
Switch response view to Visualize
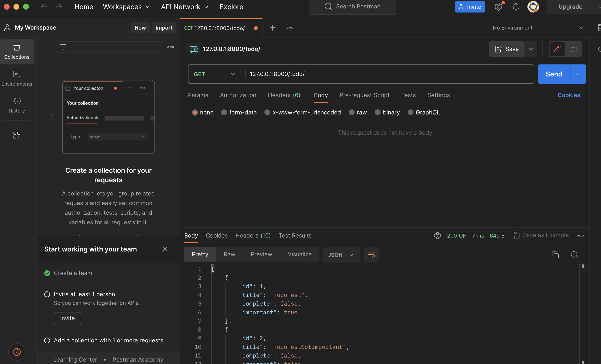(300, 254)
